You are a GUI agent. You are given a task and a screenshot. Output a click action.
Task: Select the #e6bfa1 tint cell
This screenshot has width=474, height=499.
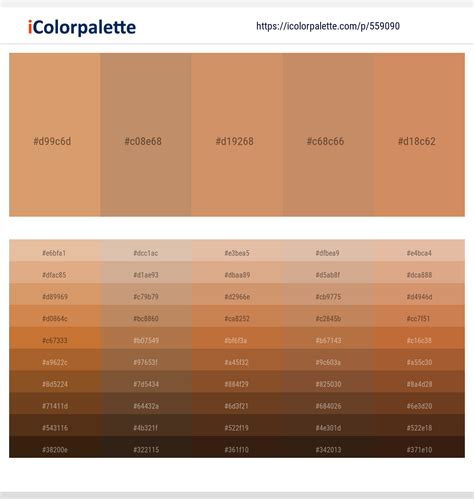55,251
